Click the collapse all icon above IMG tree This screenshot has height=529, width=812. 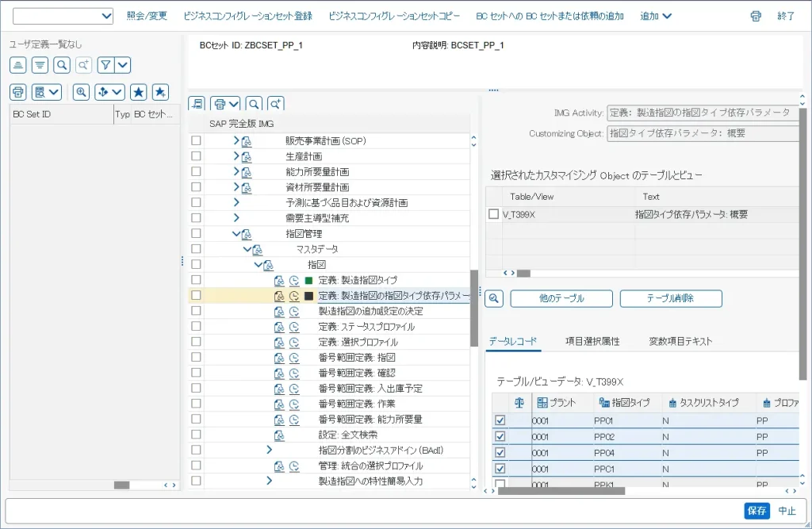(x=197, y=104)
